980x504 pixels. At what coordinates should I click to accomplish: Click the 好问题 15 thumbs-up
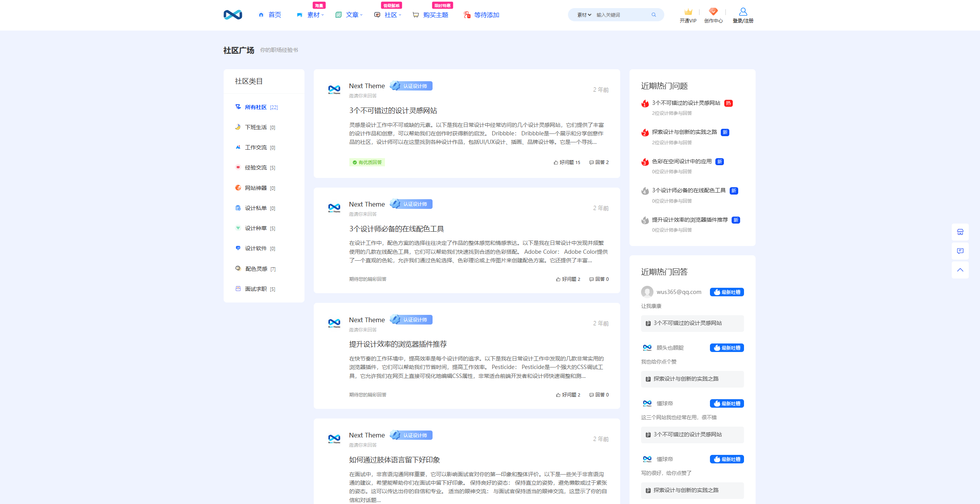point(567,162)
